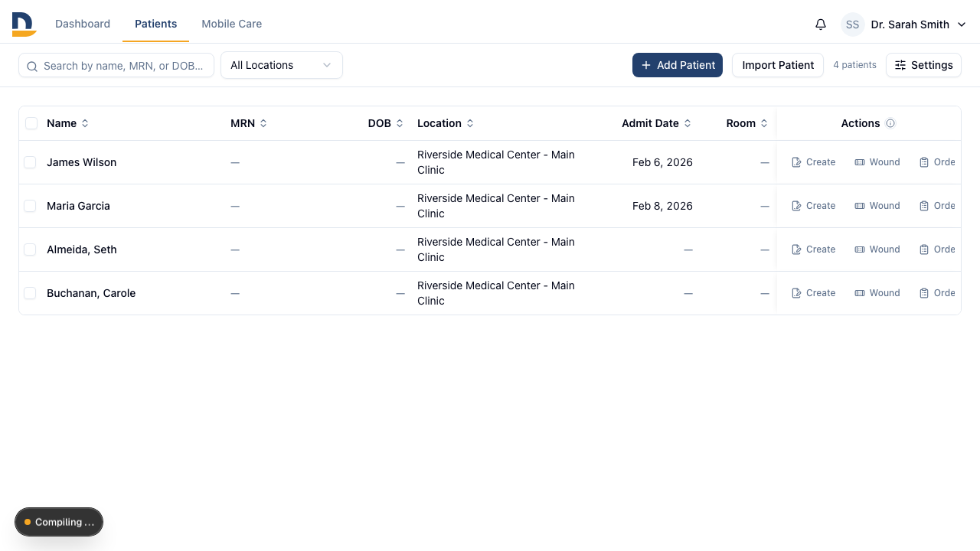Click Create for Buchanan, Carole

[x=813, y=293]
